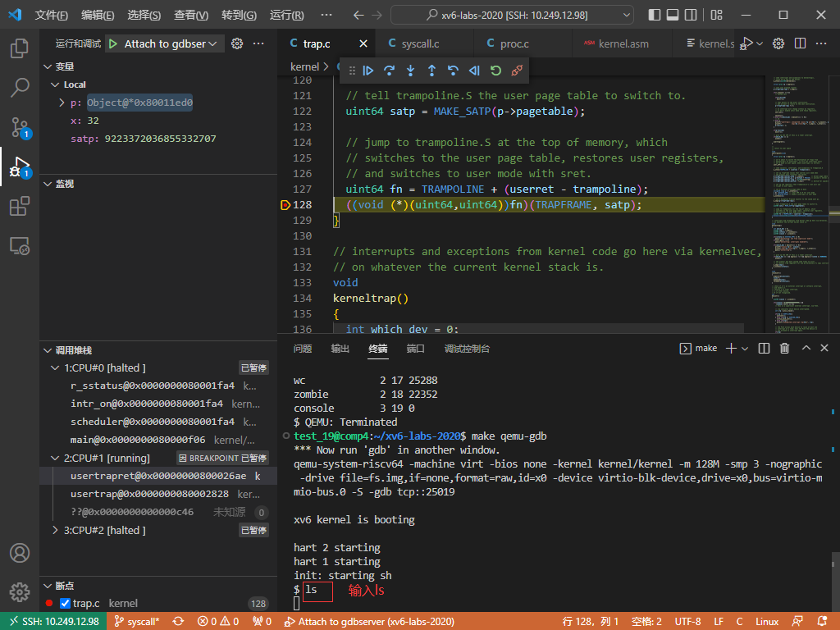The height and width of the screenshot is (630, 840).
Task: Expand the p: Object variable
Action: 62,103
